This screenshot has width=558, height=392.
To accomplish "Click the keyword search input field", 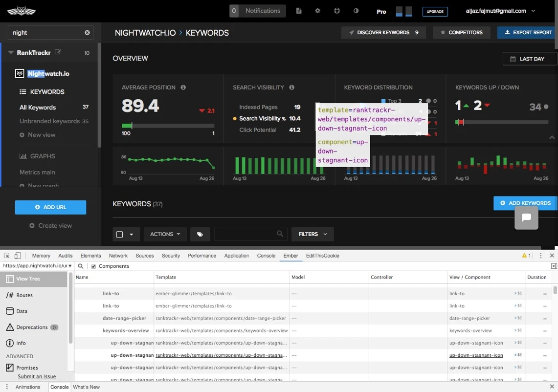I will (247, 234).
